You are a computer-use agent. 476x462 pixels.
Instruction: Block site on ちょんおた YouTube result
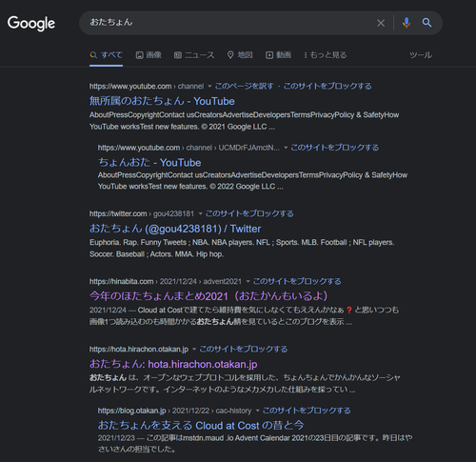(x=335, y=148)
